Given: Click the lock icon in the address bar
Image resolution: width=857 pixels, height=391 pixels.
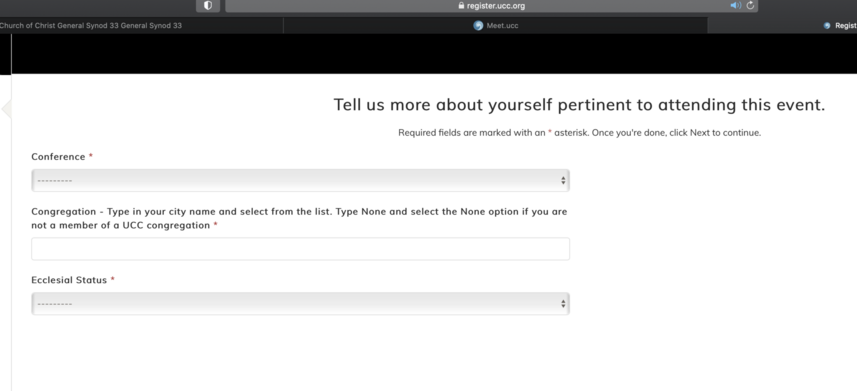Looking at the screenshot, I should (461, 5).
